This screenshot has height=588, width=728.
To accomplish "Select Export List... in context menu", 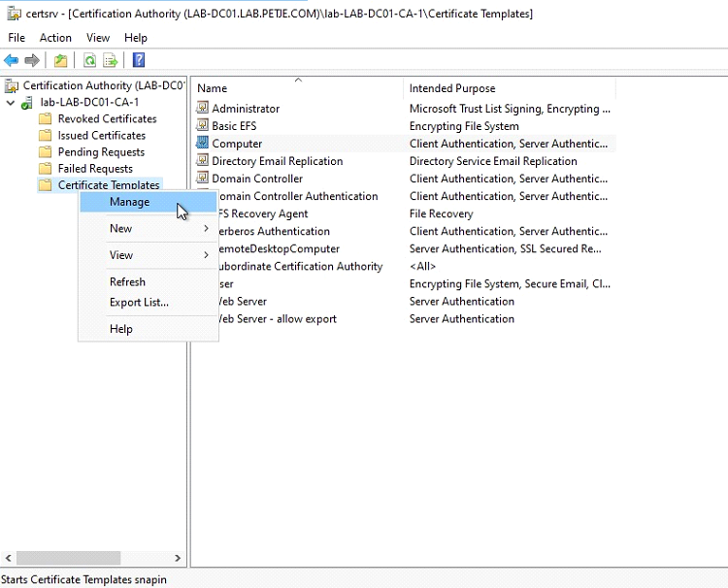I will click(x=139, y=303).
